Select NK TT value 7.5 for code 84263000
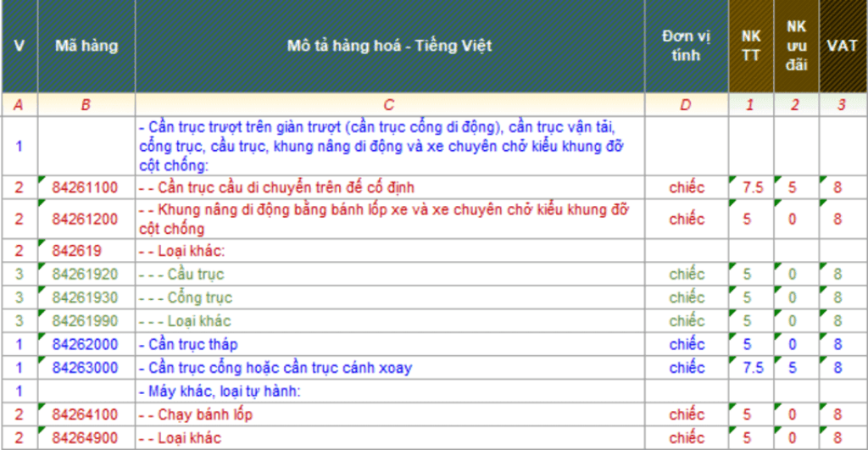Image resolution: width=868 pixels, height=450 pixels. pyautogui.click(x=753, y=369)
